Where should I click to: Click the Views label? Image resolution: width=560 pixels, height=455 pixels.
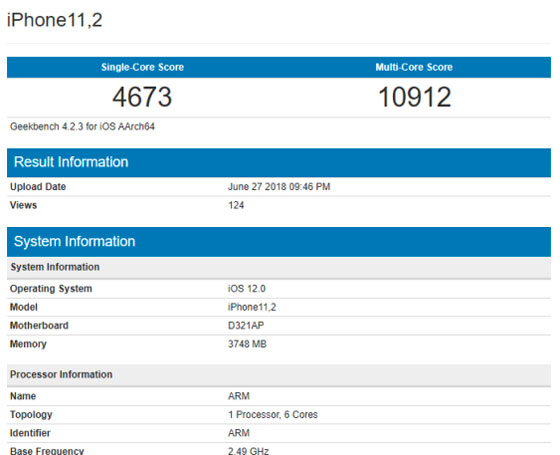pos(23,205)
